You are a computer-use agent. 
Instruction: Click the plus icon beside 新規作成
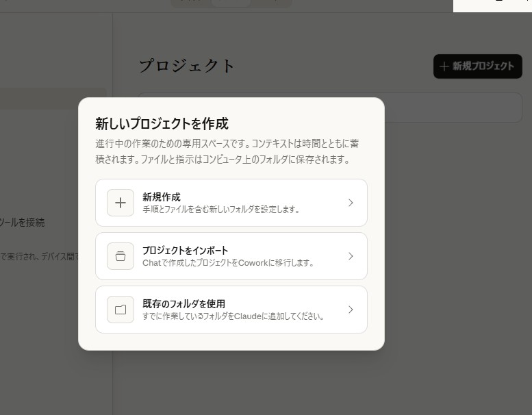pos(121,203)
